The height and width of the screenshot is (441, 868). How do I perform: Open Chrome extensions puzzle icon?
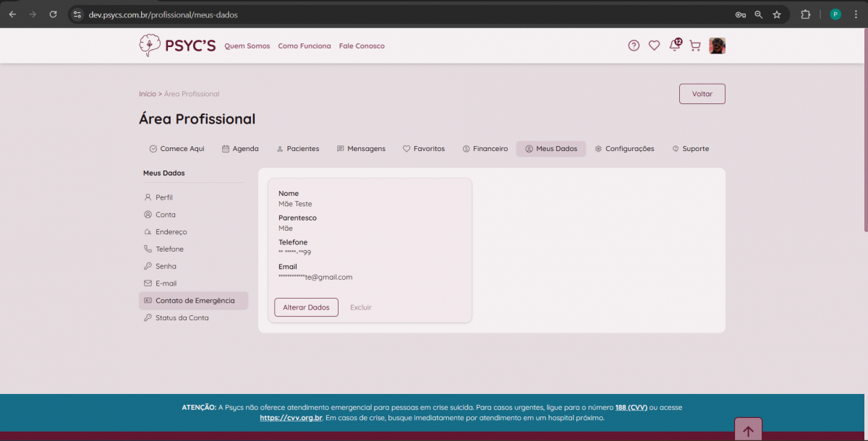tap(805, 14)
